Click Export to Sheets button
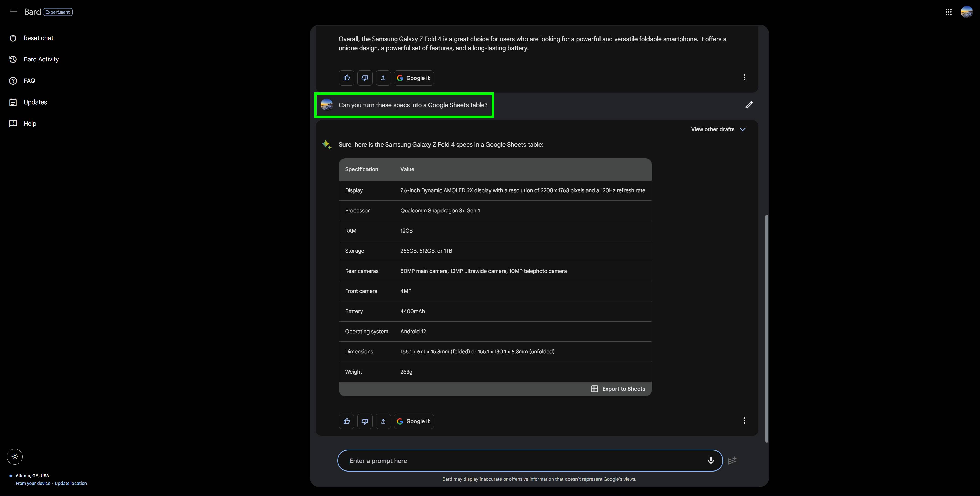This screenshot has height=496, width=980. click(618, 389)
